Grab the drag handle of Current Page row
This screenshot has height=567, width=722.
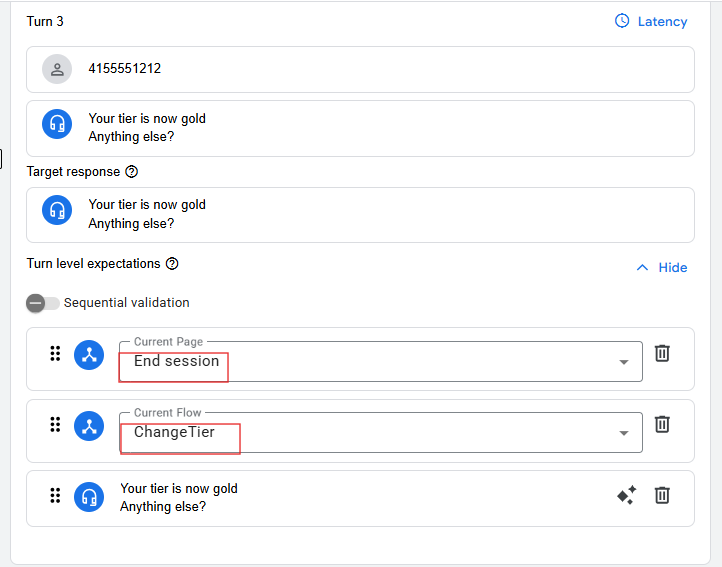pyautogui.click(x=55, y=353)
